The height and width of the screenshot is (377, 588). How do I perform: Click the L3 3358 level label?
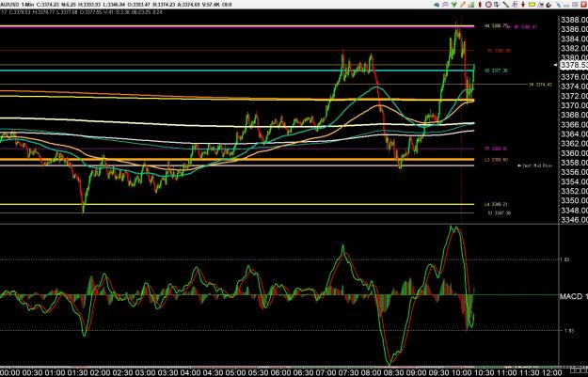tap(496, 160)
